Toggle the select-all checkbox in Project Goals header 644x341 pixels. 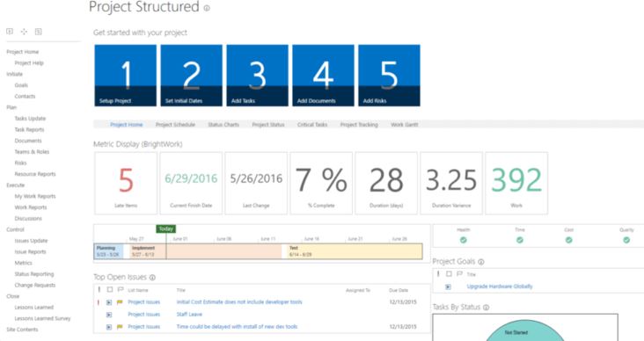tap(449, 273)
